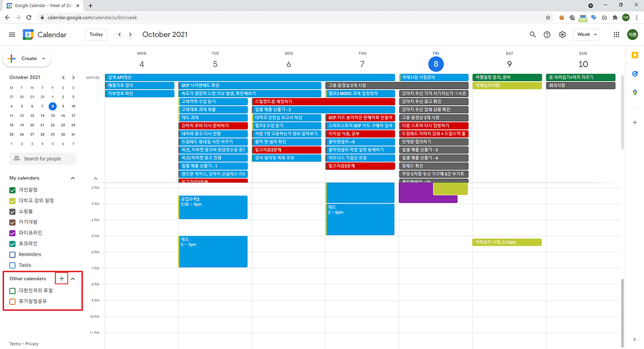Open the browser extensions puzzle icon
Image resolution: width=644 pixels, height=349 pixels.
pyautogui.click(x=615, y=17)
